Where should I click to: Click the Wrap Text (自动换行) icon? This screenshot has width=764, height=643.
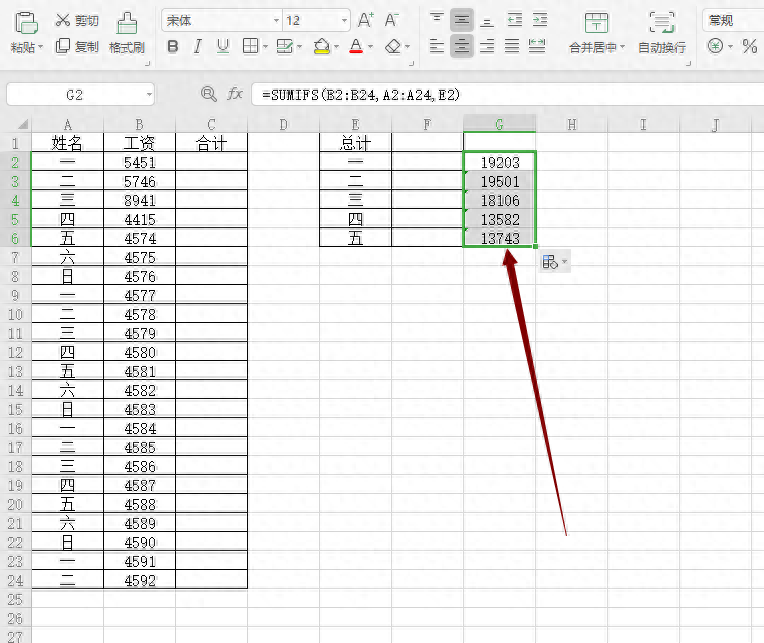[x=662, y=23]
